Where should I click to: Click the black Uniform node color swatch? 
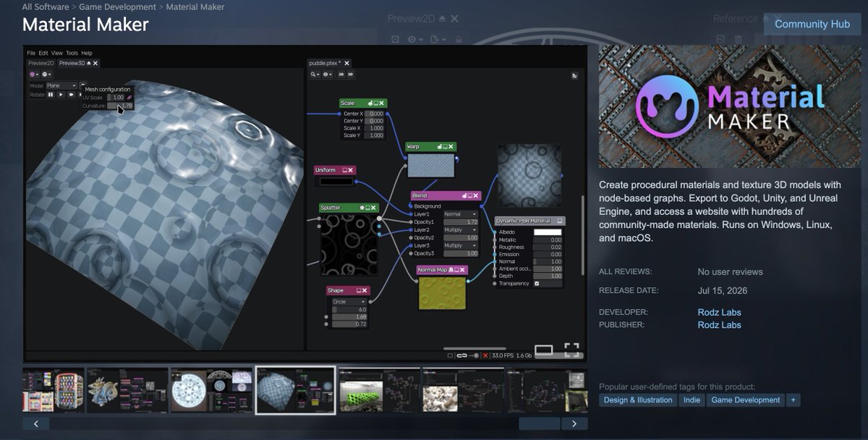(336, 181)
